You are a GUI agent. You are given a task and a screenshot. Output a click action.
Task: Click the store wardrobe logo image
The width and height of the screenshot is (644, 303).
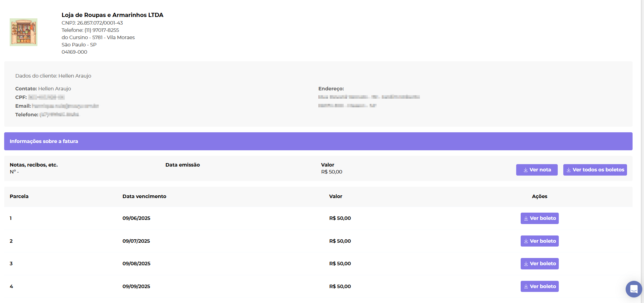point(24,32)
